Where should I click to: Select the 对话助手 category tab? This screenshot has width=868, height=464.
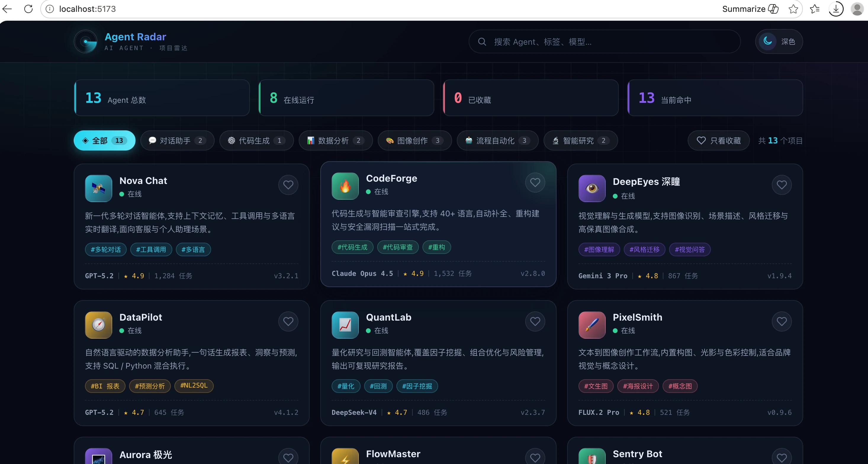click(177, 141)
